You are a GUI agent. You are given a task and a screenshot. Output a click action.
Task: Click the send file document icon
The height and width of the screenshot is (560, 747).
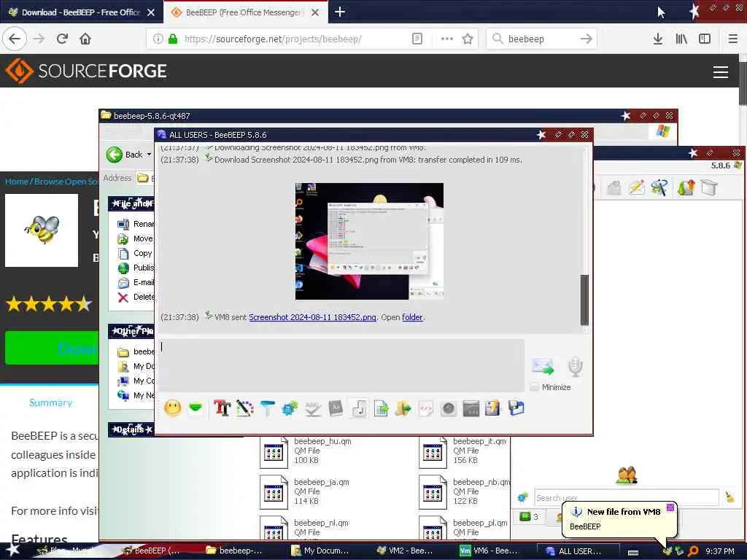click(x=381, y=408)
